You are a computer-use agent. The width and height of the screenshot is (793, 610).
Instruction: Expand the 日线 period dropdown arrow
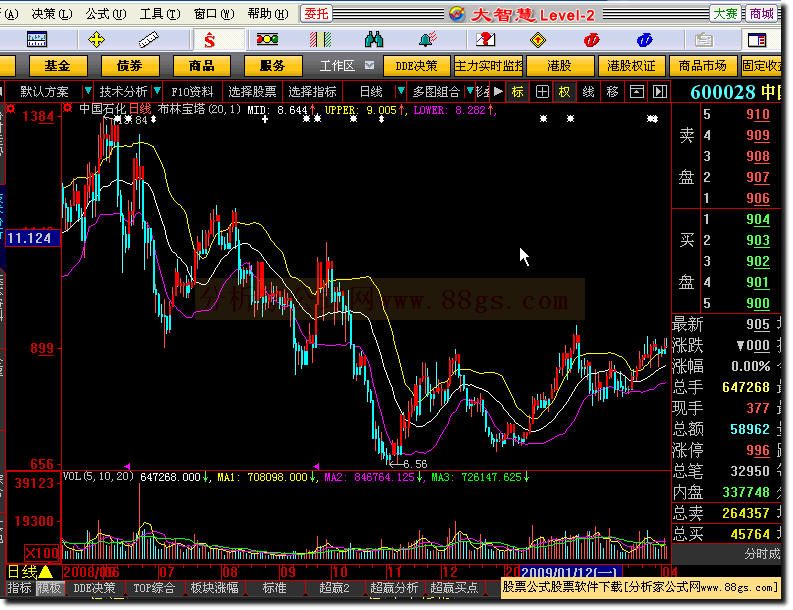point(401,92)
